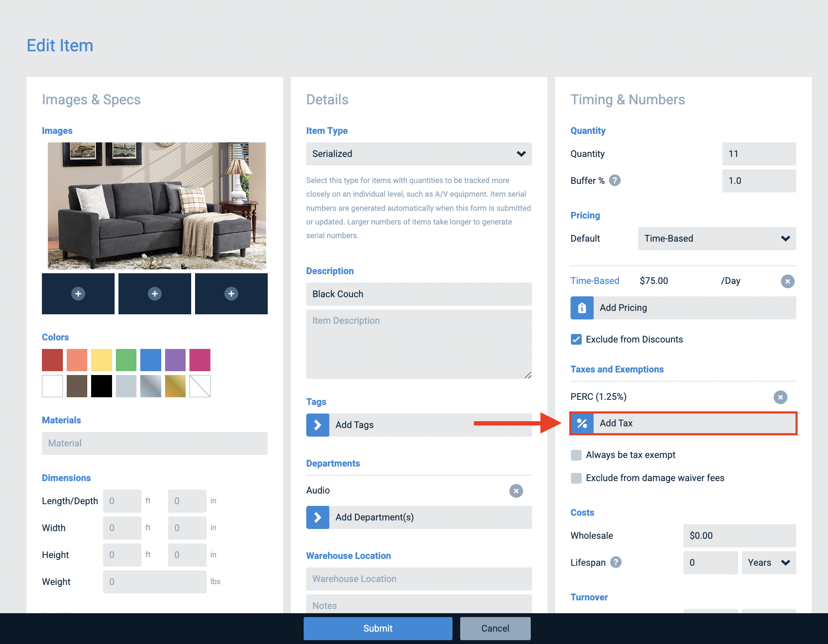Viewport: 828px width, 644px height.
Task: Click the middle add-image plus tile
Action: coord(155,294)
